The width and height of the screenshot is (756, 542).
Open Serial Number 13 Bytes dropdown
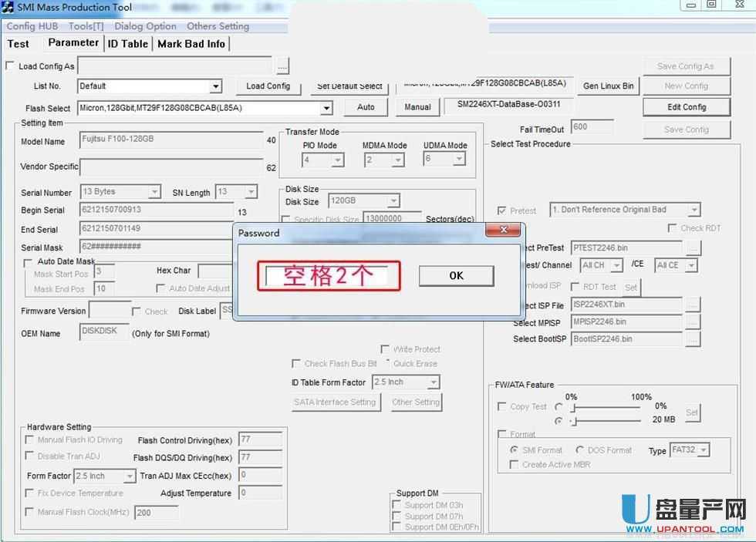click(154, 192)
